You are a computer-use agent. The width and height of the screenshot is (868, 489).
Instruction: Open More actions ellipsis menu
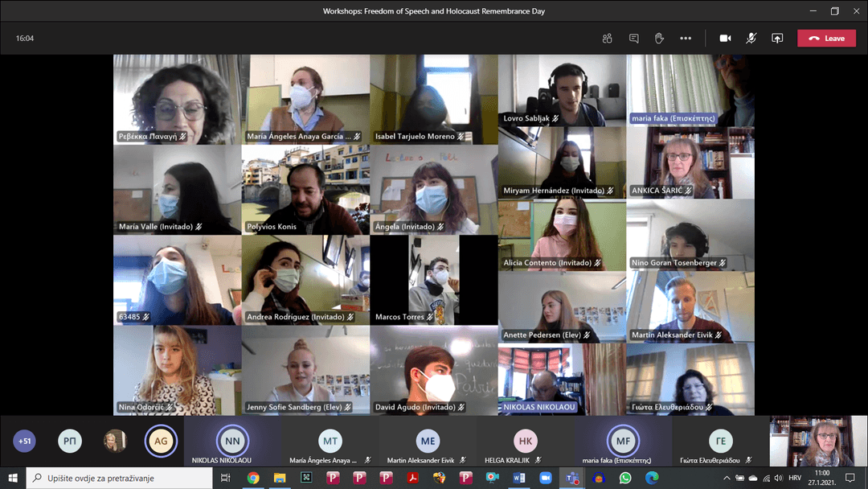point(686,39)
